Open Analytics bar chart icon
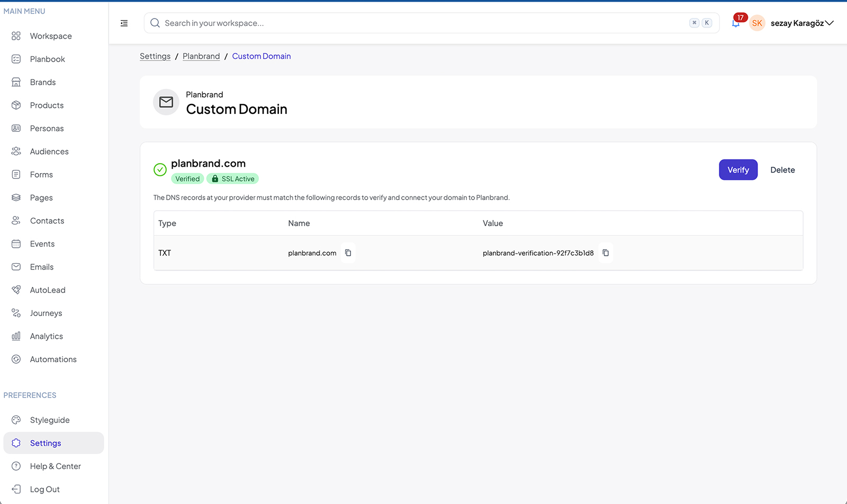847x504 pixels. (x=16, y=336)
